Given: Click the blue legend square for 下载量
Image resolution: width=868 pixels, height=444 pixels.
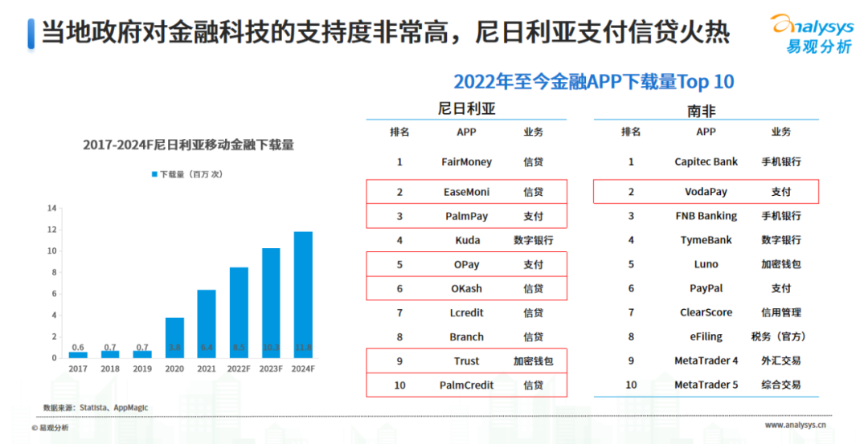Looking at the screenshot, I should coord(154,173).
